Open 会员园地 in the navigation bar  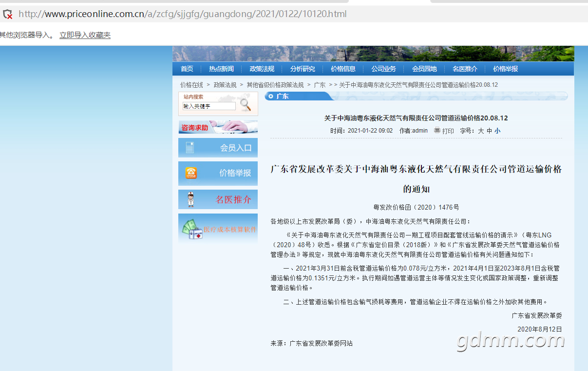click(x=424, y=69)
